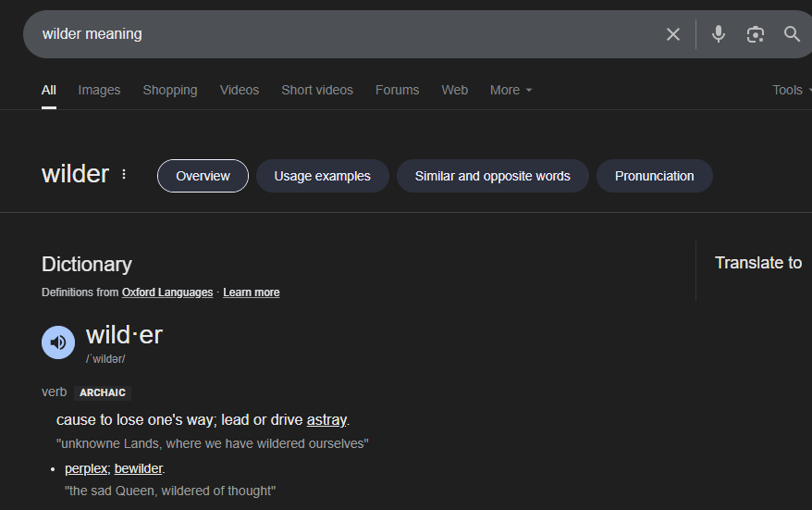The image size is (812, 510).
Task: Open search by image camera icon
Action: pyautogui.click(x=755, y=34)
